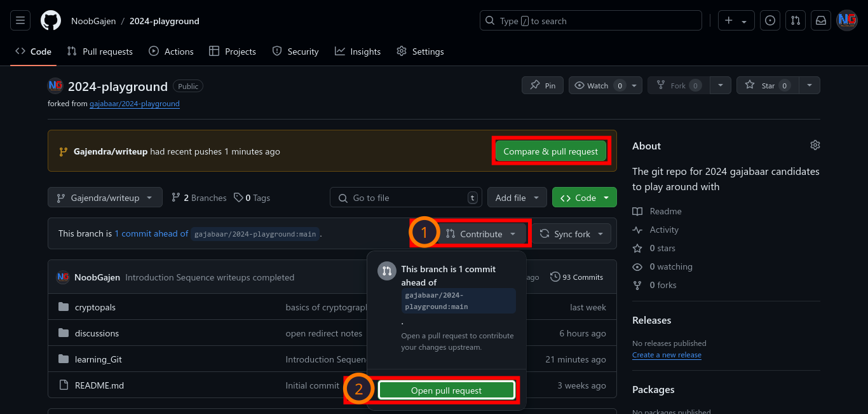Open the discussions folder name
The width and height of the screenshot is (868, 414).
97,333
